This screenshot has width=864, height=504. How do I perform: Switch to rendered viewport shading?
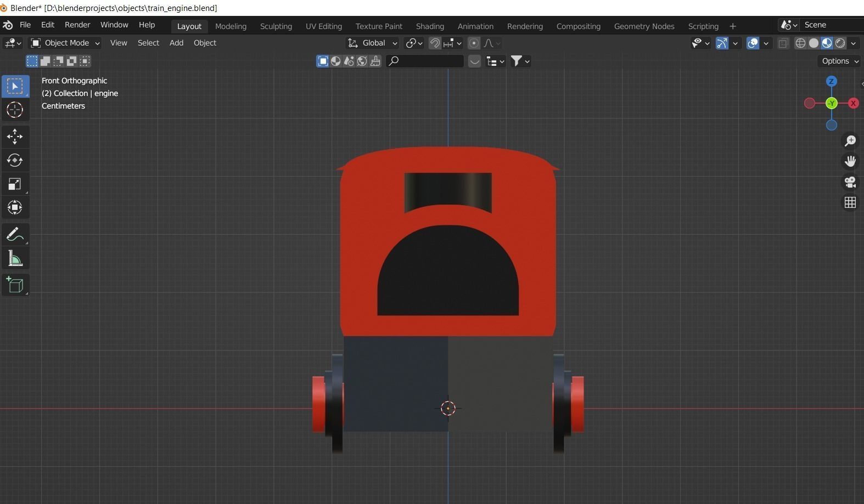tap(840, 43)
